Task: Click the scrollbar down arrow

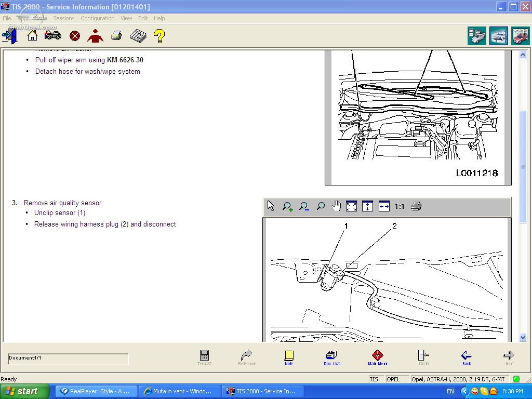Action: pos(523,337)
